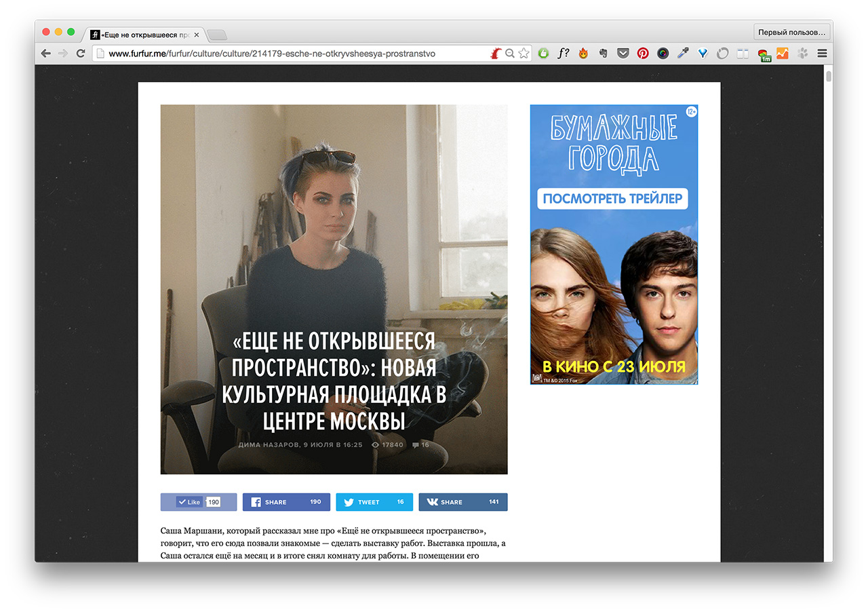Open the Первый пользов... profile button
This screenshot has width=868, height=612.
(791, 32)
